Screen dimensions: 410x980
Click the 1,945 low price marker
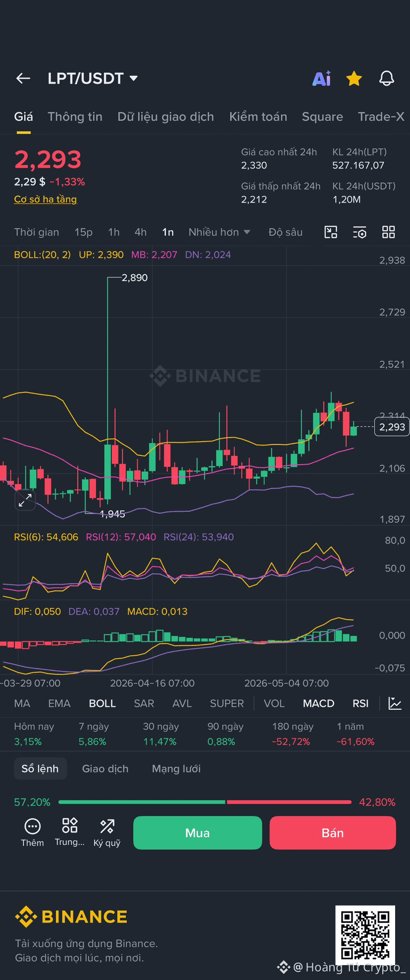[112, 514]
